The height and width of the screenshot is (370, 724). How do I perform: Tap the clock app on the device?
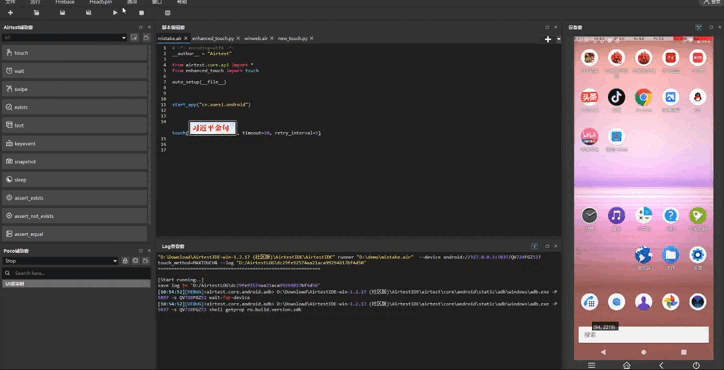(589, 215)
